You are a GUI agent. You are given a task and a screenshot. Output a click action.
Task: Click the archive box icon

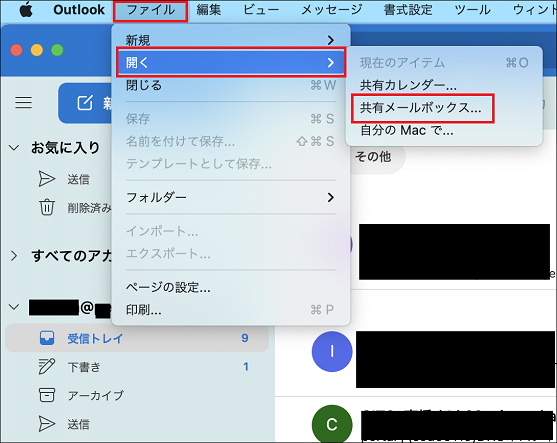click(x=47, y=395)
